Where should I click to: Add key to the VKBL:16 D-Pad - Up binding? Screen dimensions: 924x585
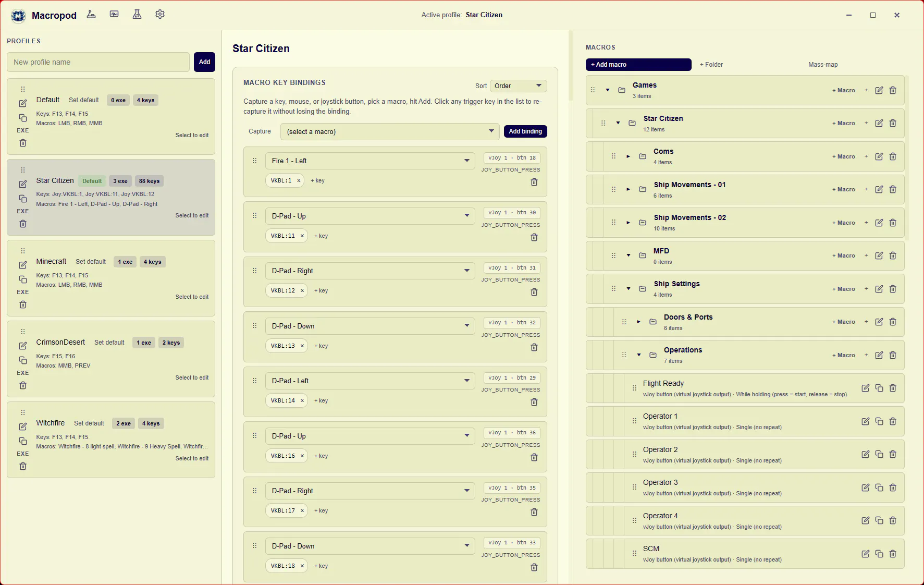tap(321, 456)
